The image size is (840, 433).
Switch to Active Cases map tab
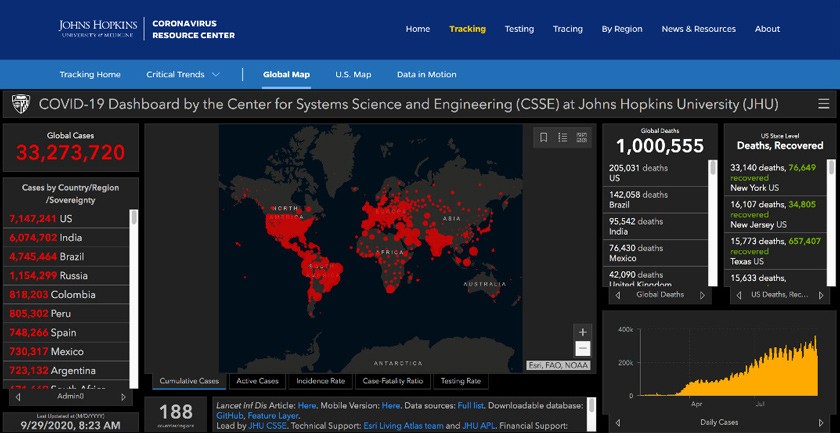pos(258,381)
